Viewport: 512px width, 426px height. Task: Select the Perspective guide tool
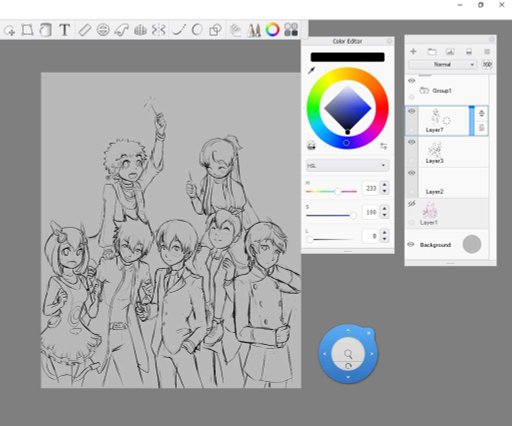point(140,30)
